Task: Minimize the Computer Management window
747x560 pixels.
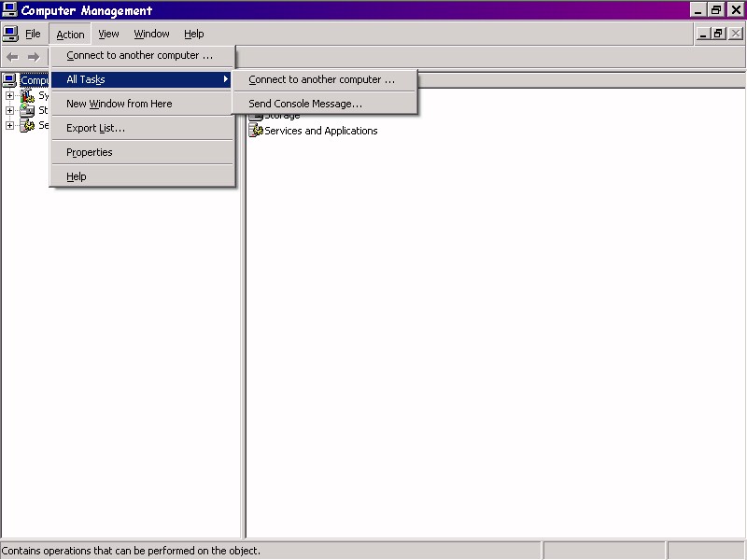Action: (x=698, y=10)
